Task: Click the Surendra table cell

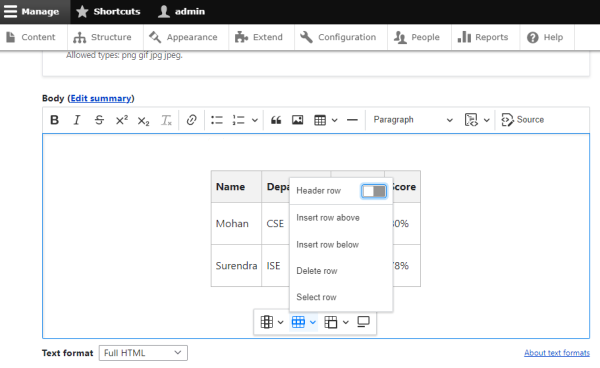Action: [236, 265]
